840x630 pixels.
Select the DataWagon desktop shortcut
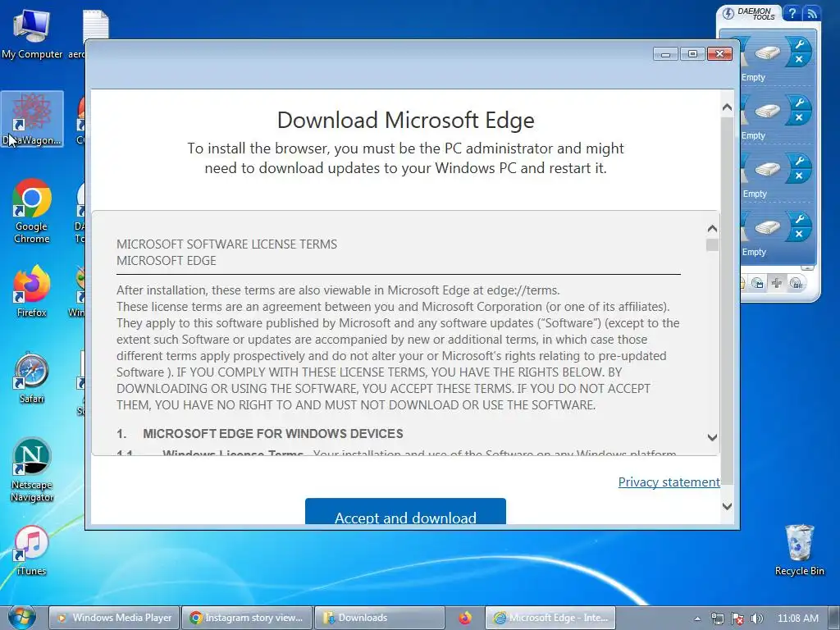point(32,119)
